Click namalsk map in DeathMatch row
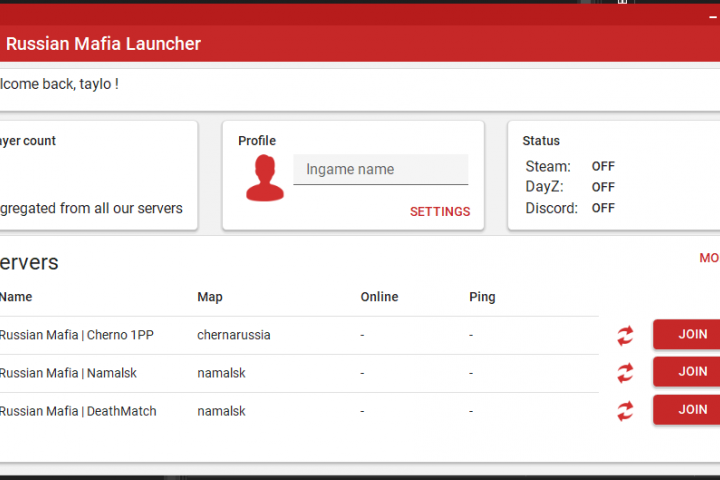The width and height of the screenshot is (720, 480). click(221, 411)
